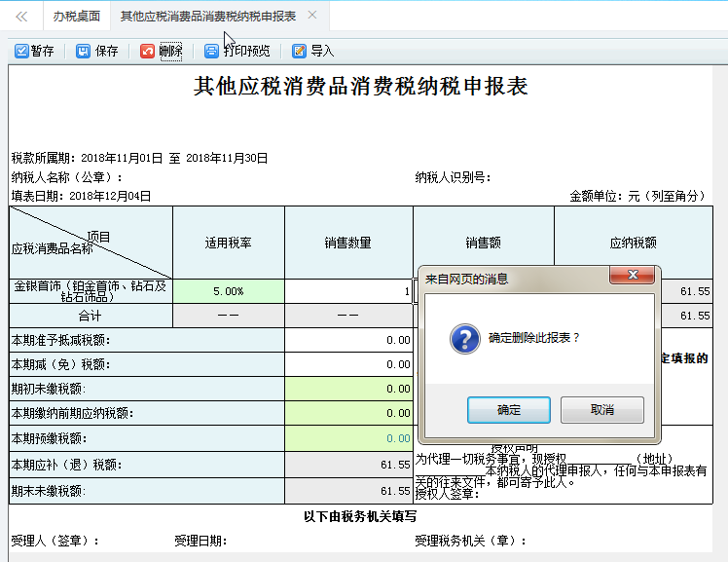
Task: Click the 暂存 checkmark icon
Action: (21, 51)
